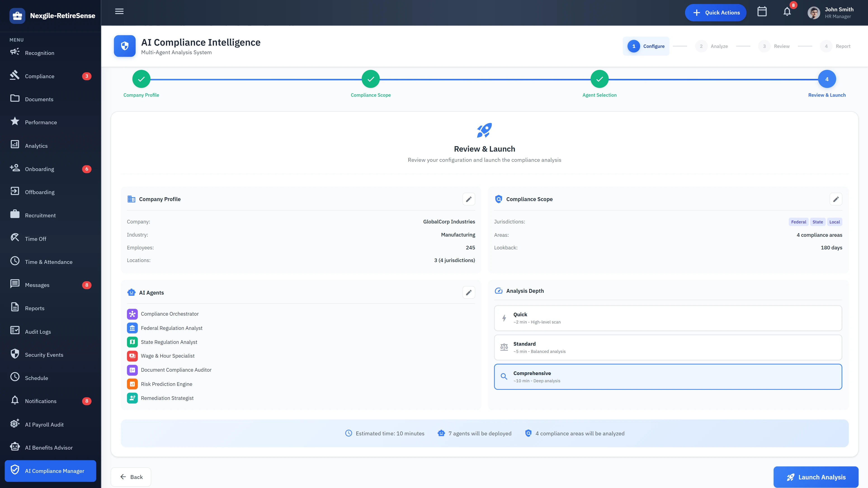Click the Risk Prediction Engine agent icon

(x=132, y=384)
